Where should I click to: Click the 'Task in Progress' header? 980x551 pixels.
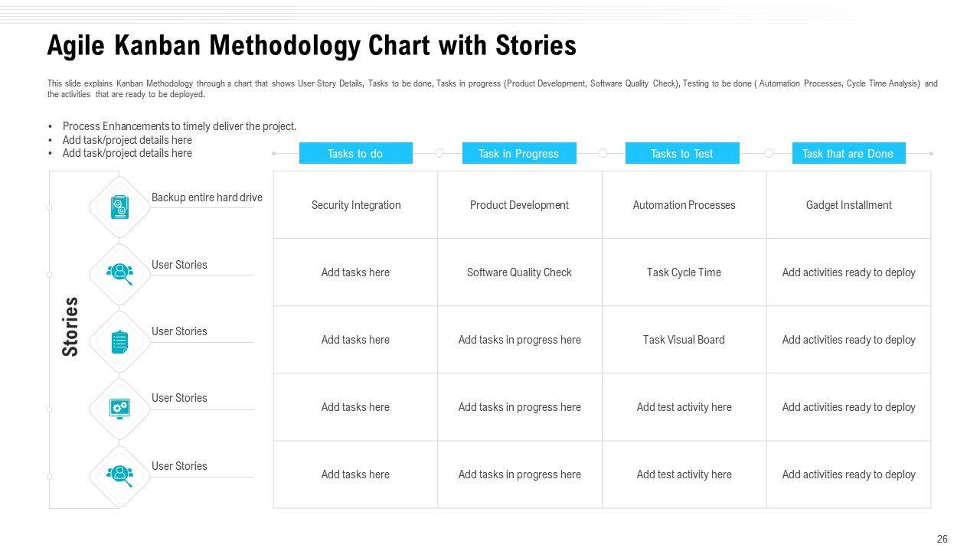[518, 154]
